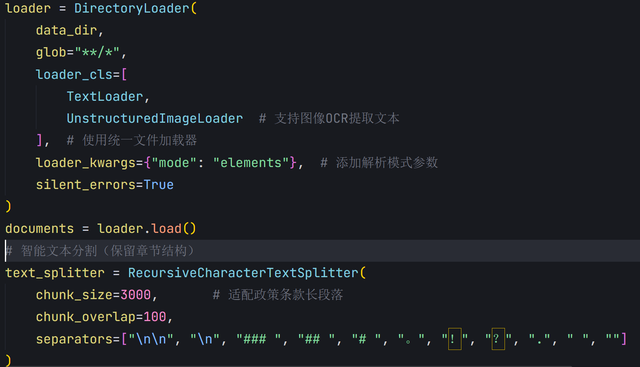The height and width of the screenshot is (367, 640).
Task: Click the documents variable name
Action: click(x=40, y=229)
